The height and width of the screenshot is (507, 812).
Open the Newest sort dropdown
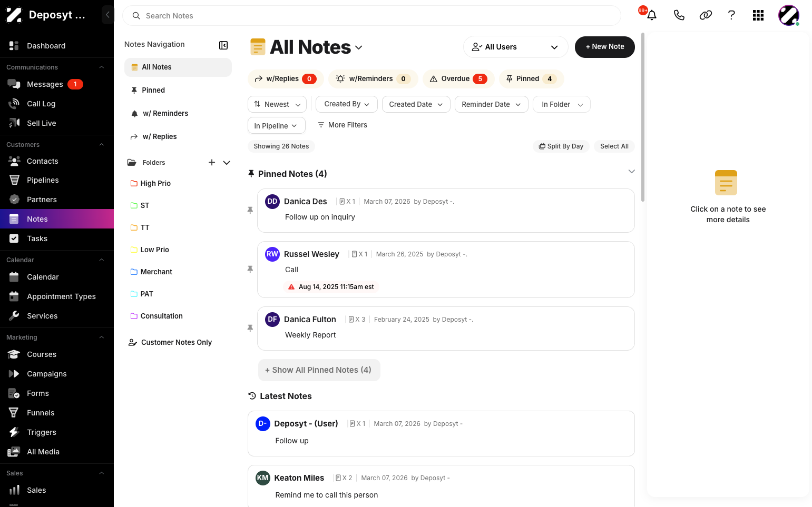point(277,104)
